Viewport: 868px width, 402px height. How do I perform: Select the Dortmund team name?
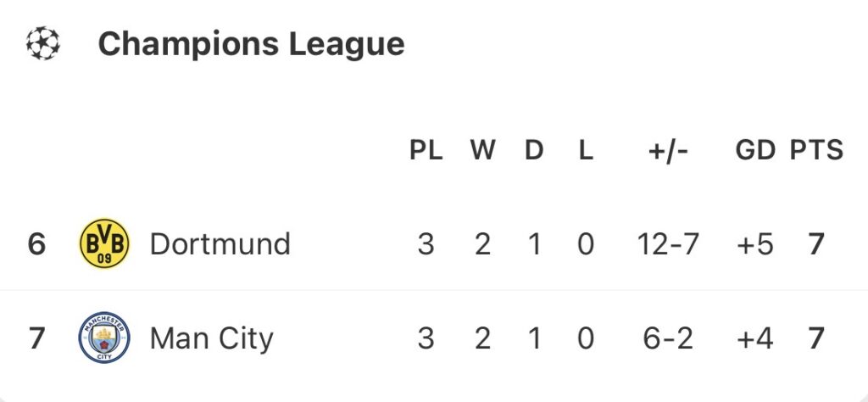220,244
